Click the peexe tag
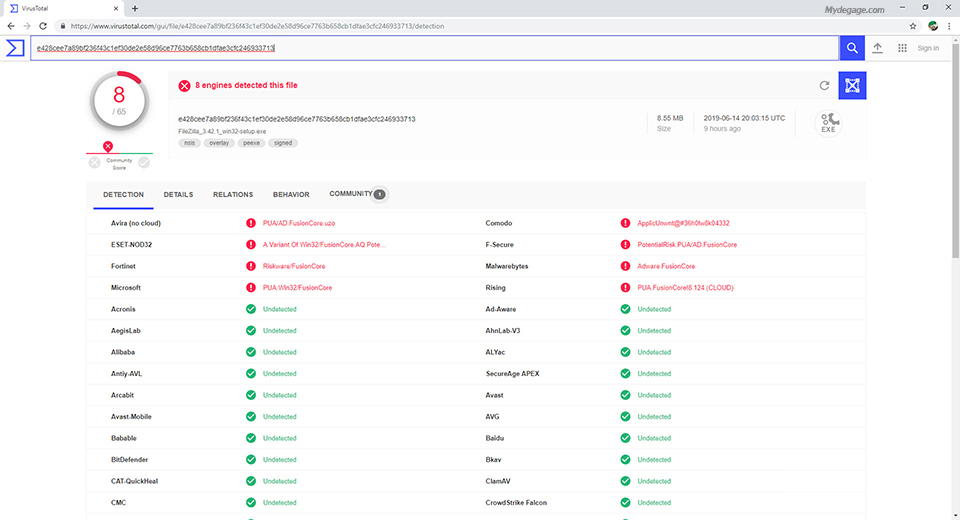960x520 pixels. coord(251,143)
